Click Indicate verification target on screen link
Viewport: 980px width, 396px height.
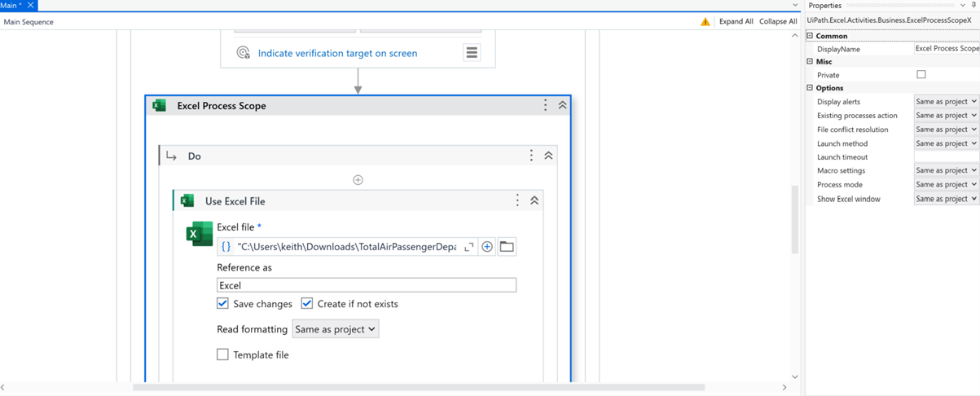[x=337, y=53]
